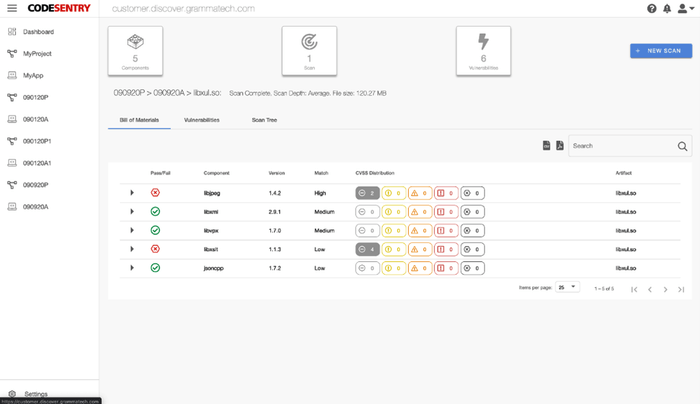
Task: Switch to the Scan Tree tab
Action: pos(265,120)
